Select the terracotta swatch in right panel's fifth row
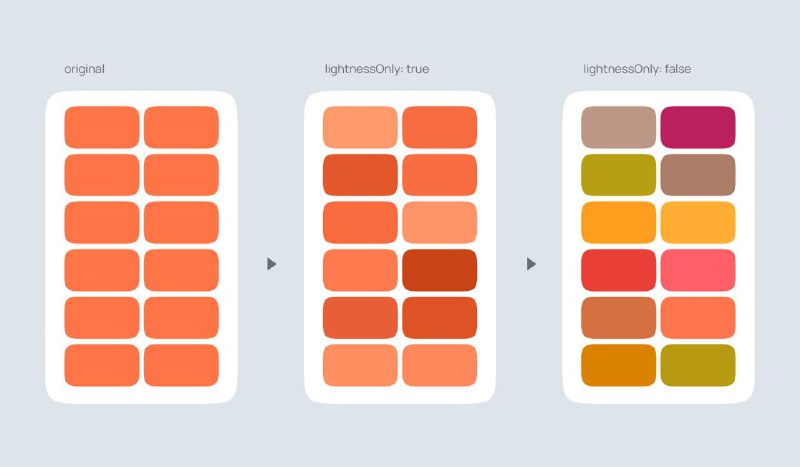Image resolution: width=800 pixels, height=467 pixels. [x=618, y=317]
